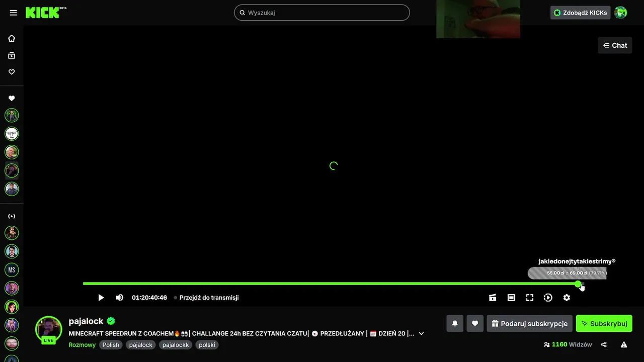
Task: Click the filled heart sidebar section icon
Action: (x=12, y=99)
